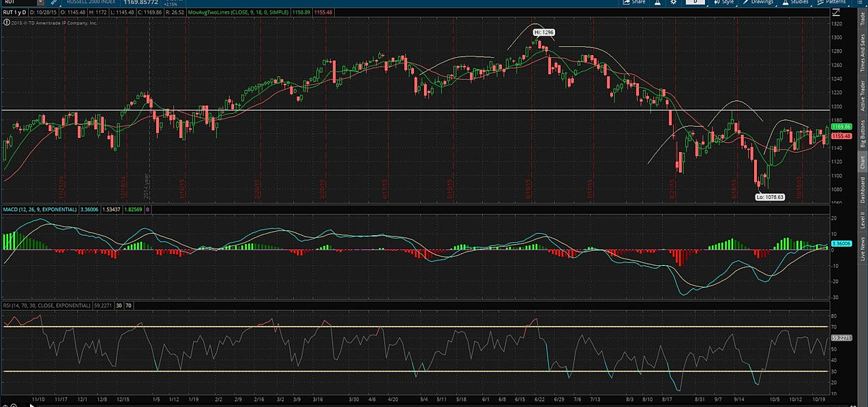This screenshot has height=407, width=868.
Task: Click the cyan 3.36006 MACD axis tag
Action: click(x=841, y=243)
